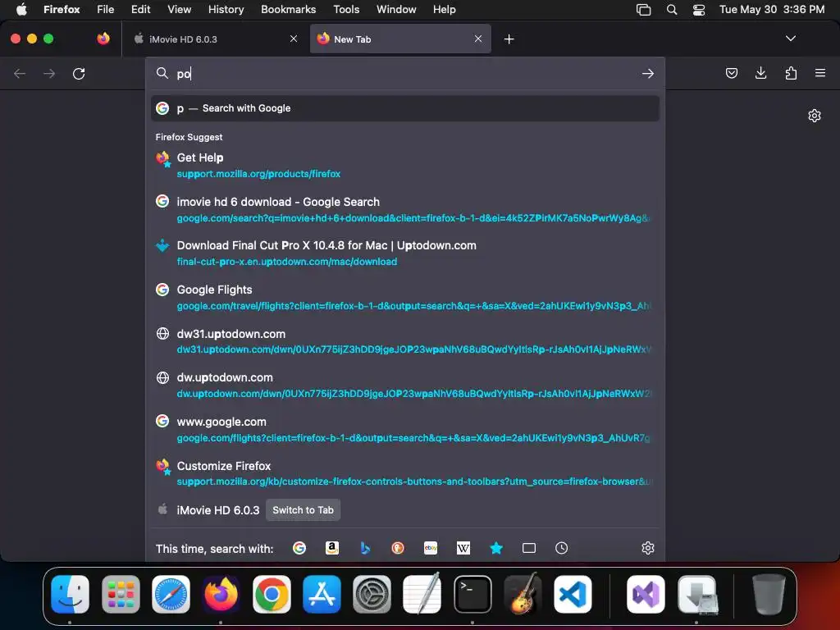The height and width of the screenshot is (630, 840).
Task: Expand the list all tabs chevron
Action: click(x=790, y=39)
